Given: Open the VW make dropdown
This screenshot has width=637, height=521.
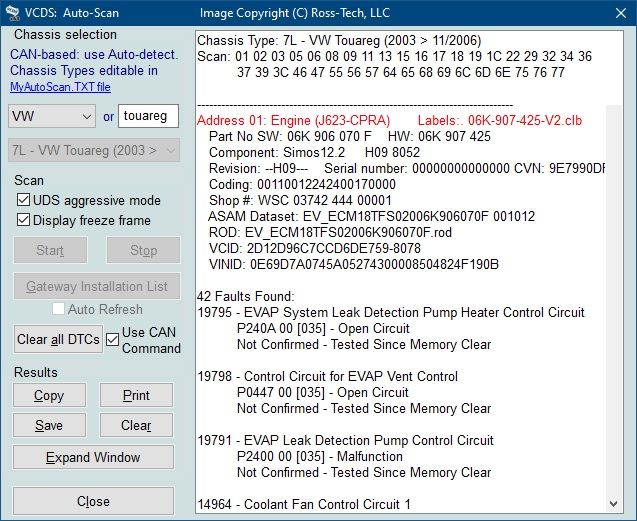Looking at the screenshot, I should click(x=52, y=116).
